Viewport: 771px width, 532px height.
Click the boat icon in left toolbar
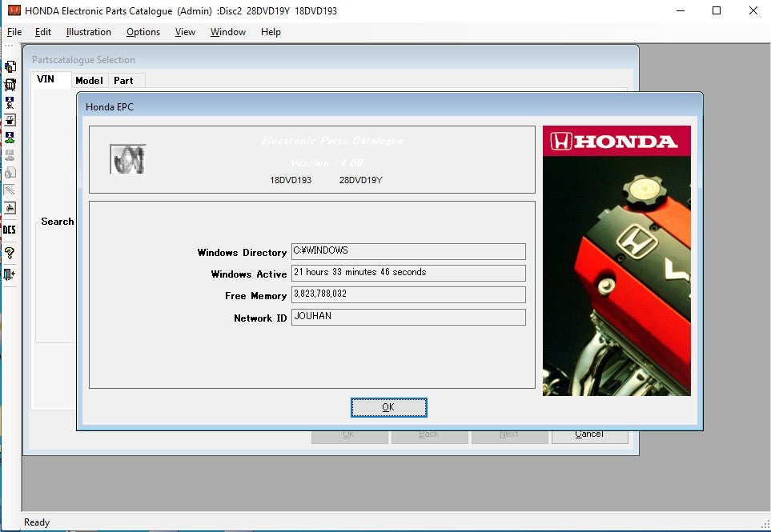10,208
